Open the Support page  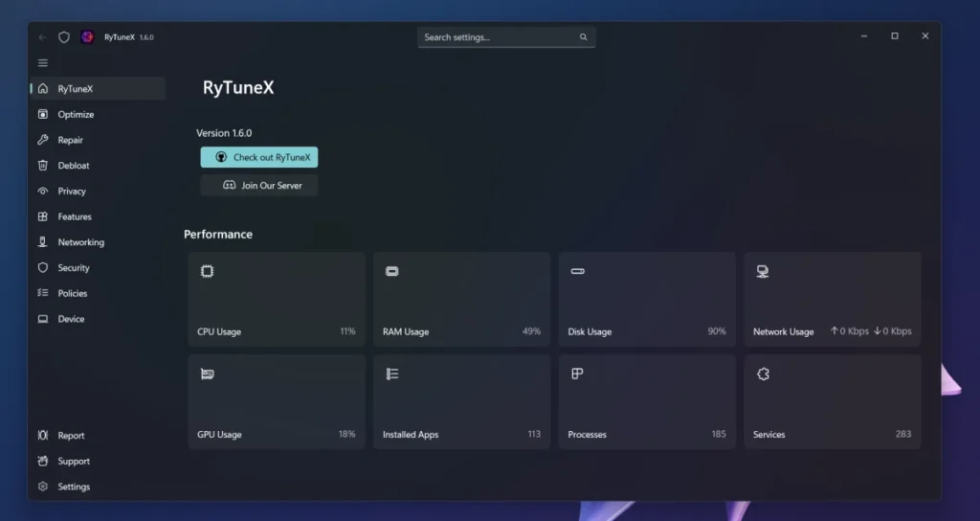[99, 461]
